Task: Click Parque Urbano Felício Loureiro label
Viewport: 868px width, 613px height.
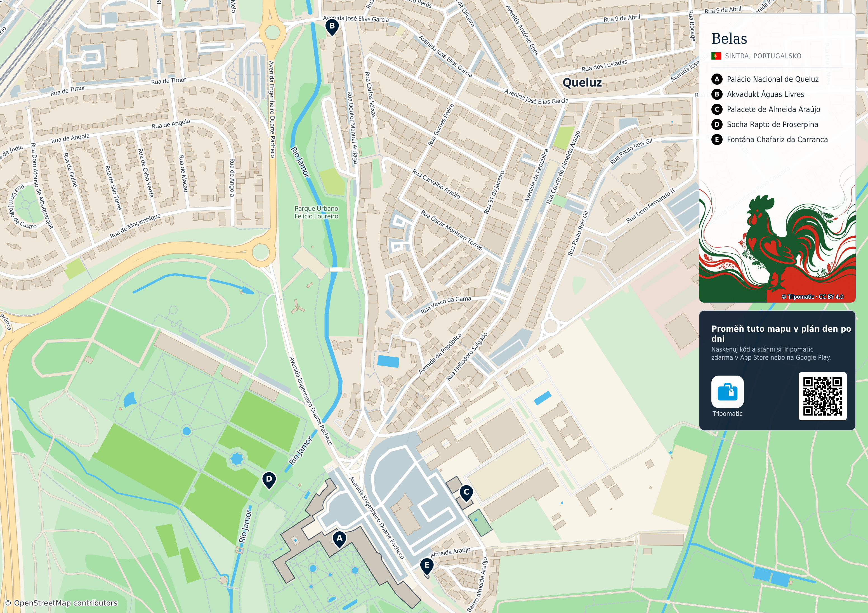Action: coord(316,212)
